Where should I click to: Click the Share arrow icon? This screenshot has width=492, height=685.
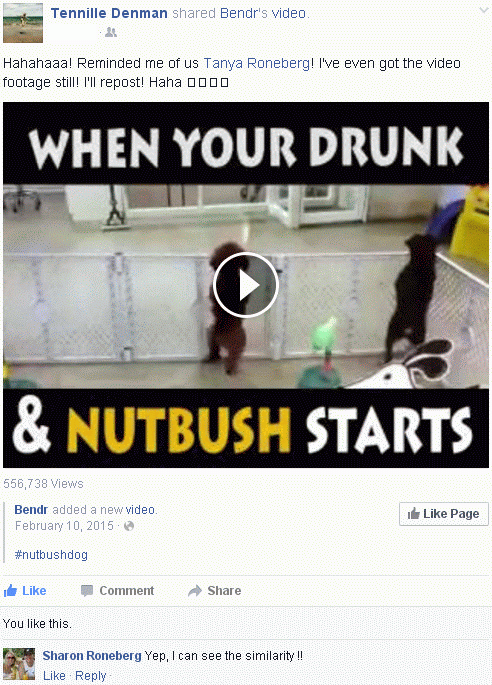coord(195,591)
